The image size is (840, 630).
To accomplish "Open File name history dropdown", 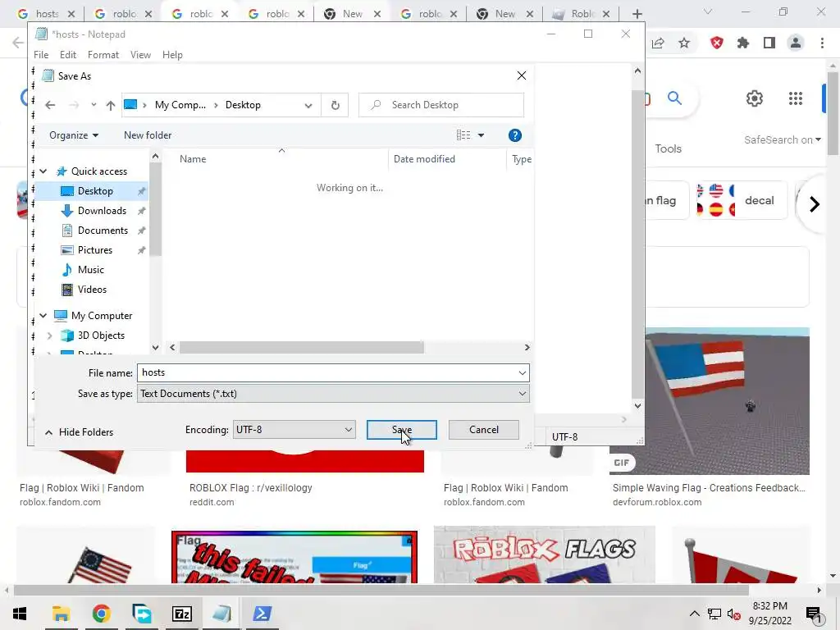I will pyautogui.click(x=523, y=373).
